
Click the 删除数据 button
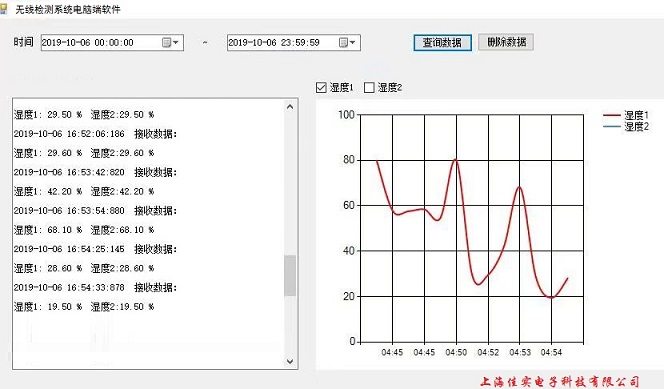point(506,42)
